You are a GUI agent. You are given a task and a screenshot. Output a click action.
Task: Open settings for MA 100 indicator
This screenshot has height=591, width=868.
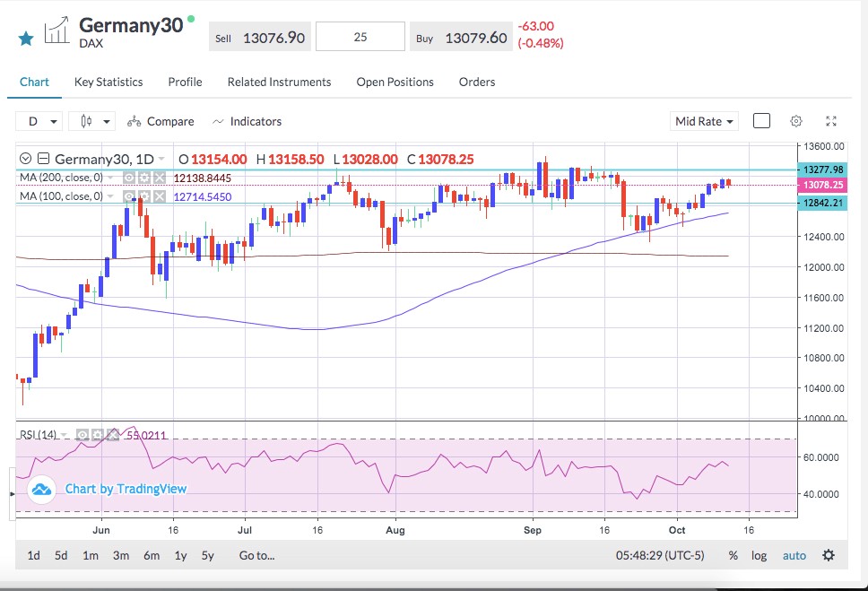tap(144, 196)
